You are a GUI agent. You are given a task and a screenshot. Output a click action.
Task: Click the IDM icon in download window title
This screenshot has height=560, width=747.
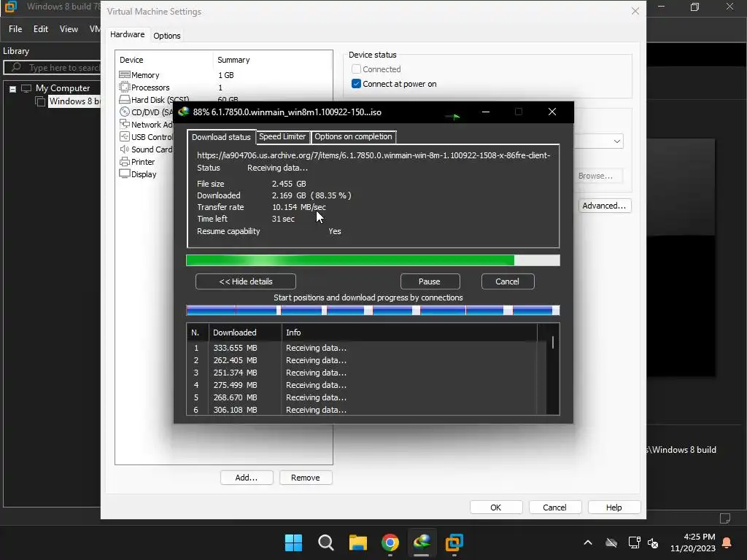click(183, 112)
